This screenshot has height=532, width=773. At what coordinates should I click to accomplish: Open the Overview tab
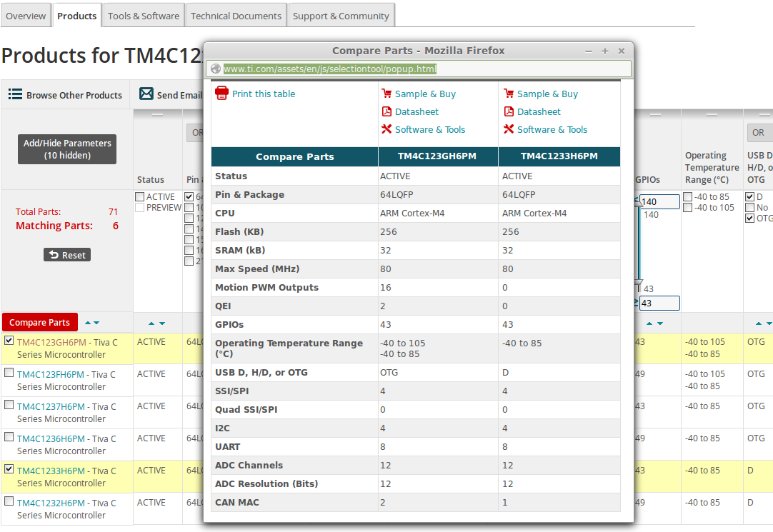coord(26,16)
